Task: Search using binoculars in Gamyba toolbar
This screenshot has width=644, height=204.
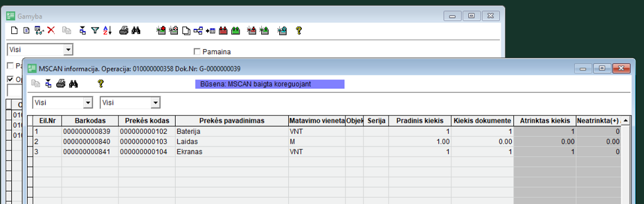Action: pos(136,30)
